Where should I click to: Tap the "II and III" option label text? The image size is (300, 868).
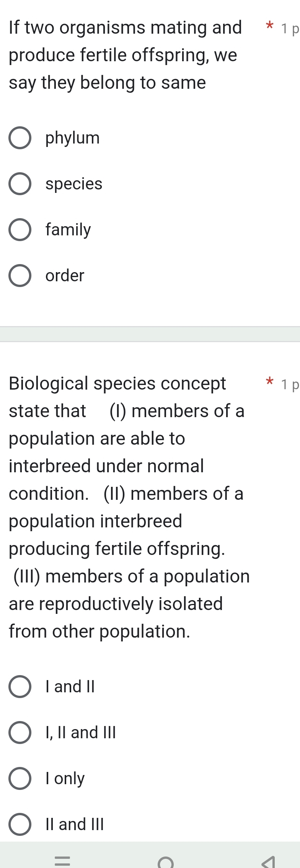(x=75, y=824)
